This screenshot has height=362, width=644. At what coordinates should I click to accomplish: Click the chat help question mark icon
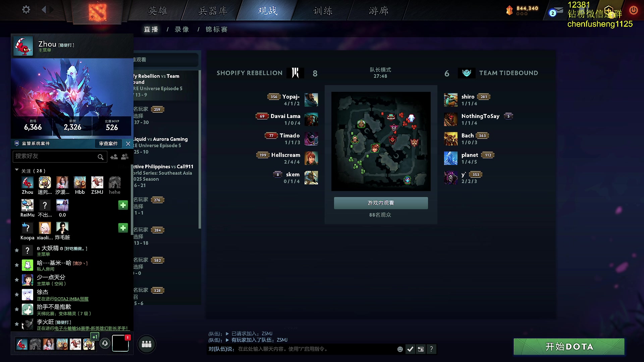(431, 349)
